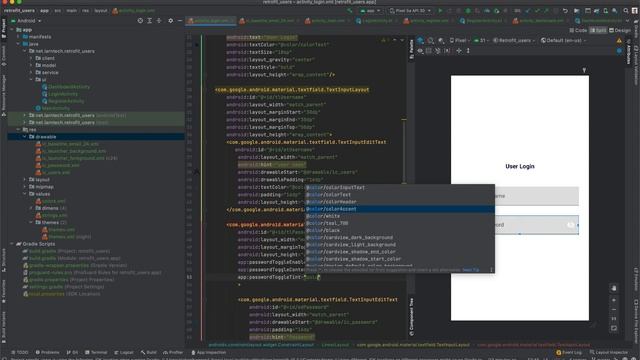Image resolution: width=640 pixels, height=360 pixels.
Task: Click the Undo arrow in the toolbar
Action: 565,11
